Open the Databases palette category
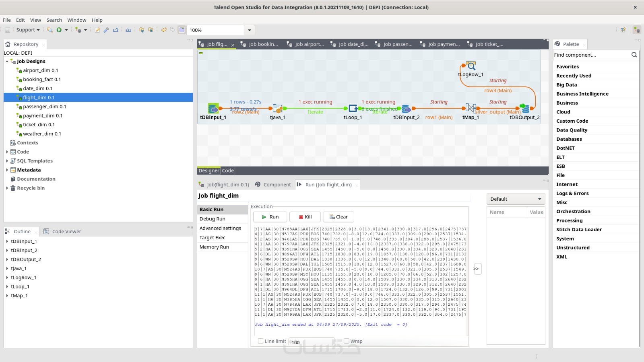 (569, 139)
